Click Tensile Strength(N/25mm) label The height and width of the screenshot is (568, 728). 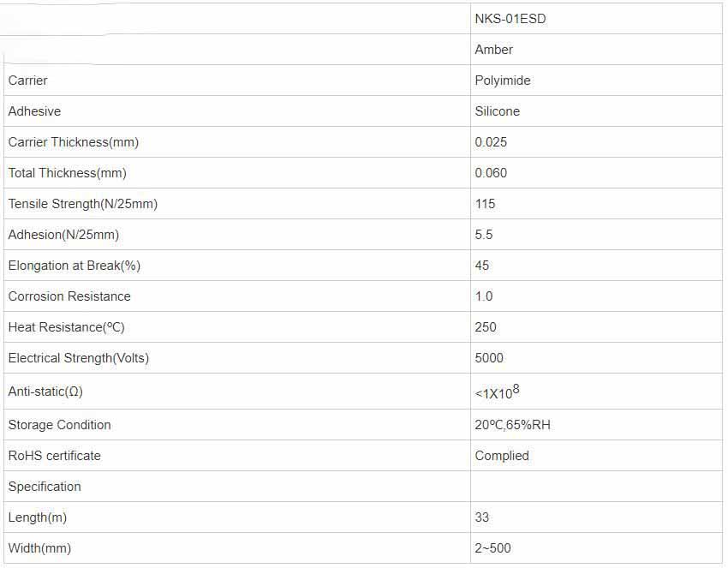pyautogui.click(x=82, y=204)
